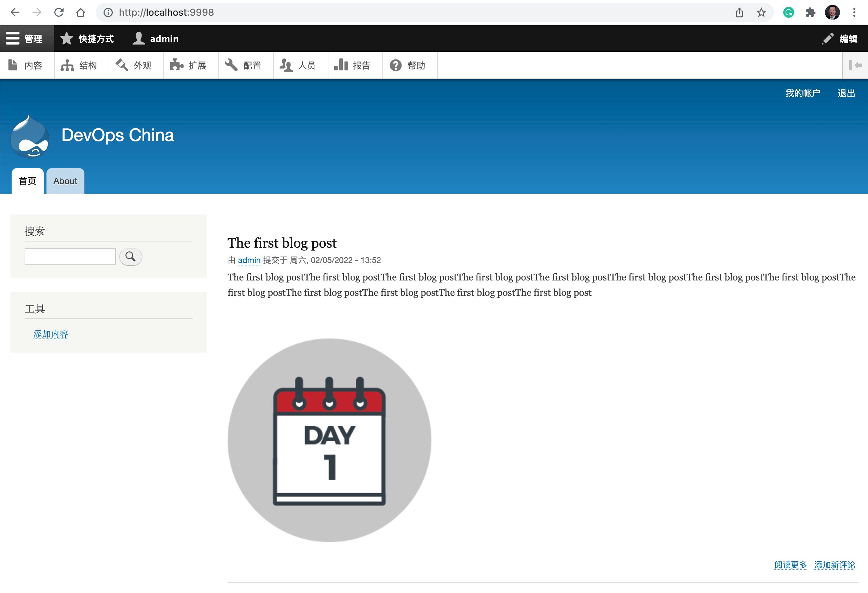This screenshot has width=868, height=593.
Task: Click the 阅读更多 link
Action: tap(790, 565)
